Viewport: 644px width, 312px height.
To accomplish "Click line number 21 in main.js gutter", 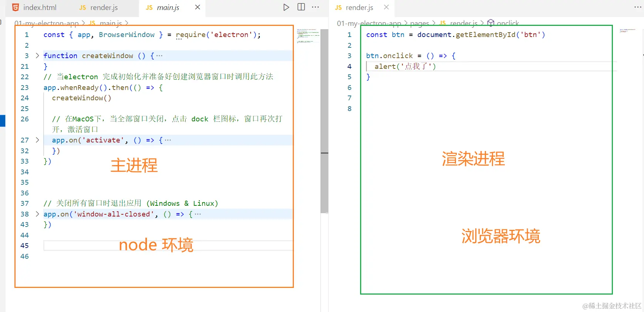I will [24, 67].
